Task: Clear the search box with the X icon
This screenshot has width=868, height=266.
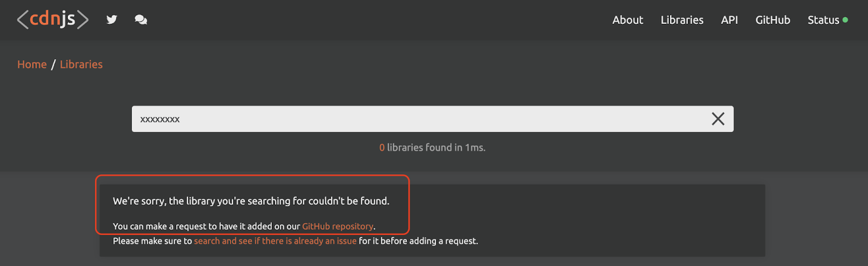Action: [x=718, y=119]
